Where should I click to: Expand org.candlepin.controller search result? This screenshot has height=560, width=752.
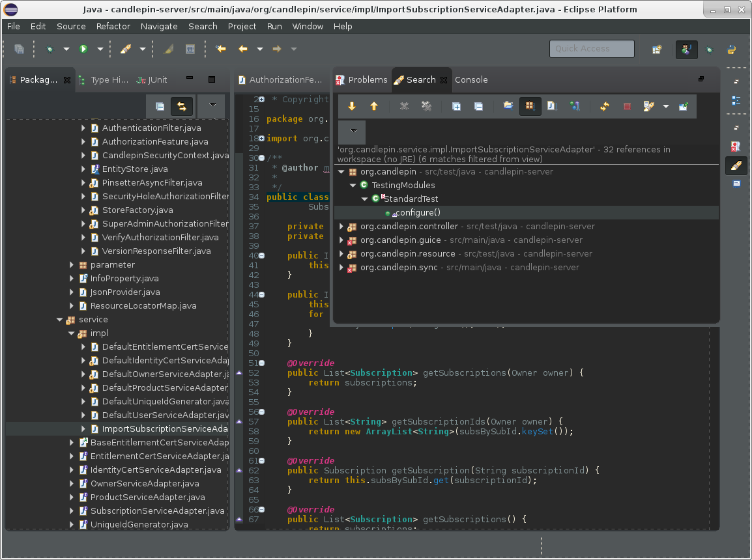(x=341, y=227)
